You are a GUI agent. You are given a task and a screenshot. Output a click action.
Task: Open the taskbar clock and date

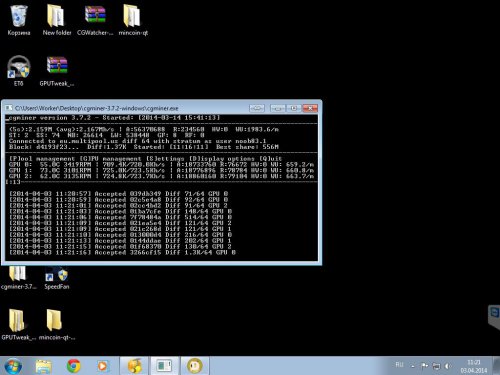point(474,366)
